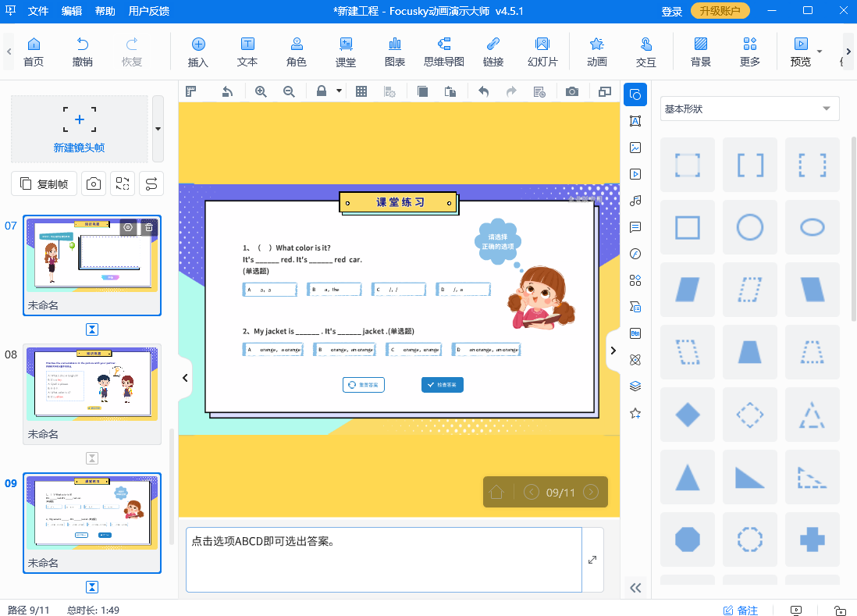This screenshot has height=616, width=857.
Task: Open transition icon below frame 07
Action: click(92, 329)
